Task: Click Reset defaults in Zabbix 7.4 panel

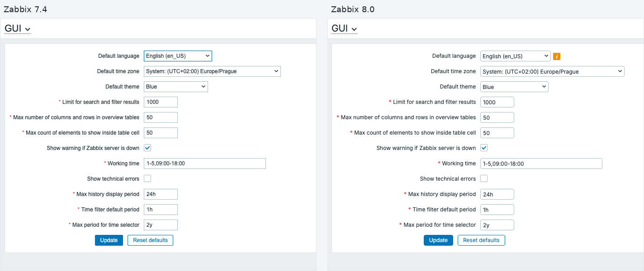Action: tap(150, 240)
